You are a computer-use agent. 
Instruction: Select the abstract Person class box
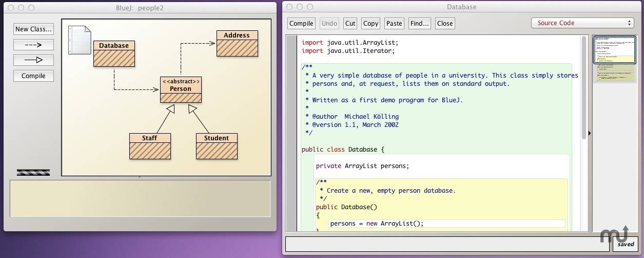coord(181,89)
